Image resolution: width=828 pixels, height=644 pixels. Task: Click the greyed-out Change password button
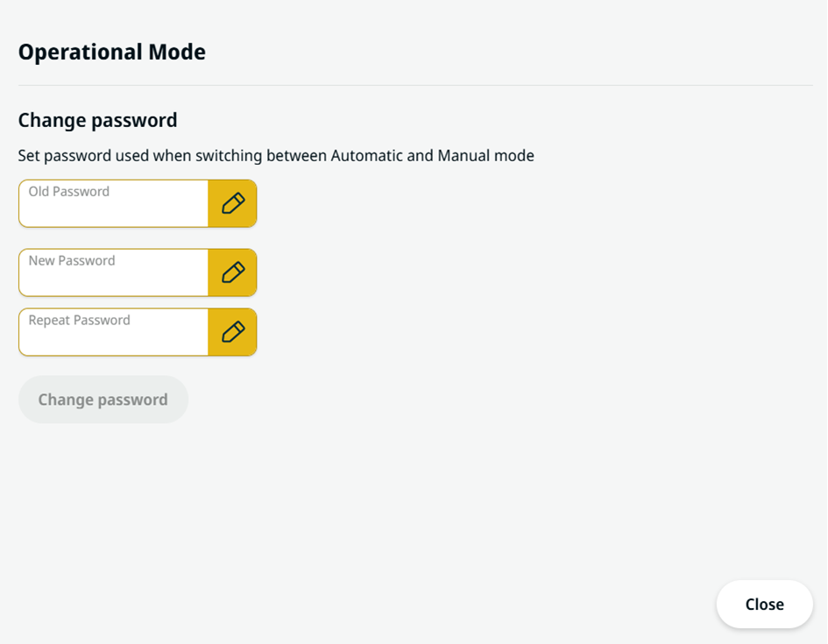pyautogui.click(x=103, y=400)
